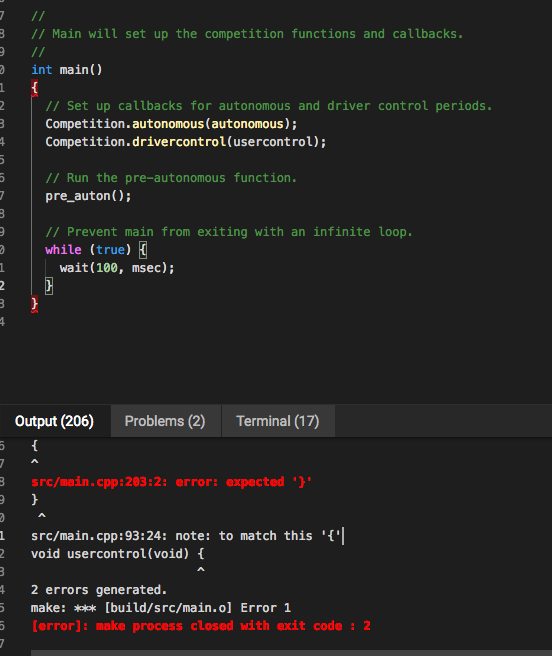
Task: Click the opening bracket after while (true)
Action: [x=143, y=250]
